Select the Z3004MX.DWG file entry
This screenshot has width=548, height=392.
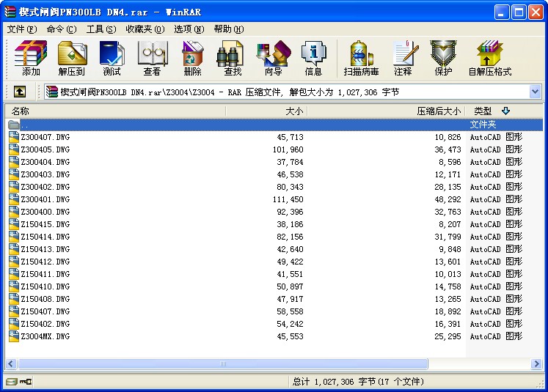coord(45,336)
